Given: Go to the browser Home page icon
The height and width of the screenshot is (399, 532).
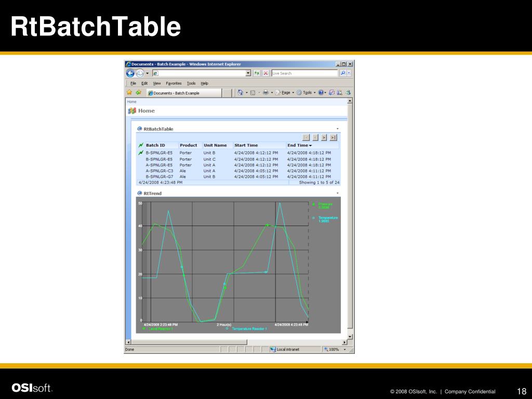Looking at the screenshot, I should (x=240, y=92).
